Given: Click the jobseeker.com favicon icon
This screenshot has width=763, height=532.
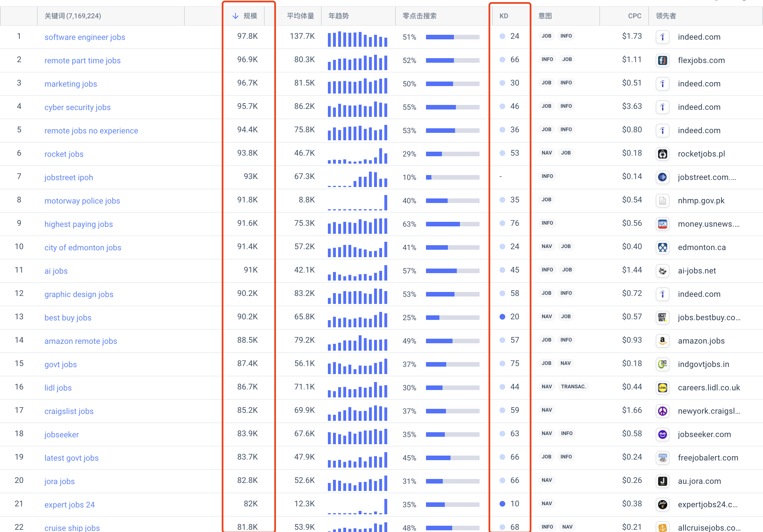Looking at the screenshot, I should click(x=662, y=434).
